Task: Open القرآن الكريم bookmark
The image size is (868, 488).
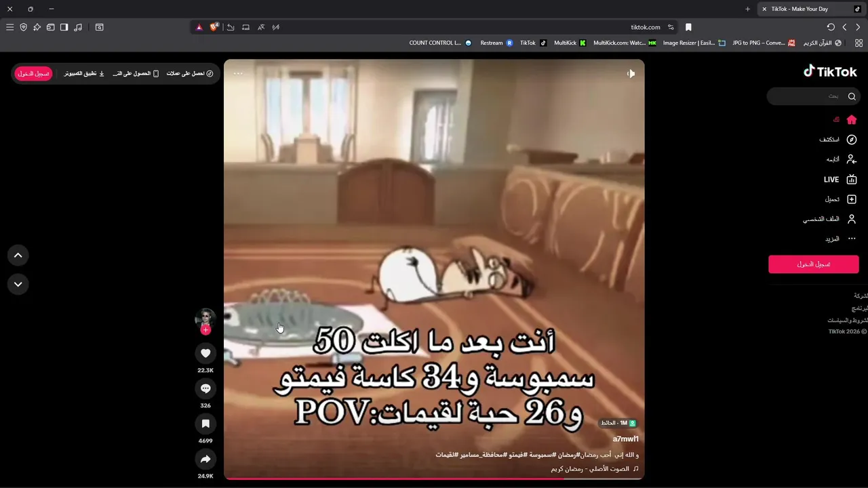Action: [822, 43]
